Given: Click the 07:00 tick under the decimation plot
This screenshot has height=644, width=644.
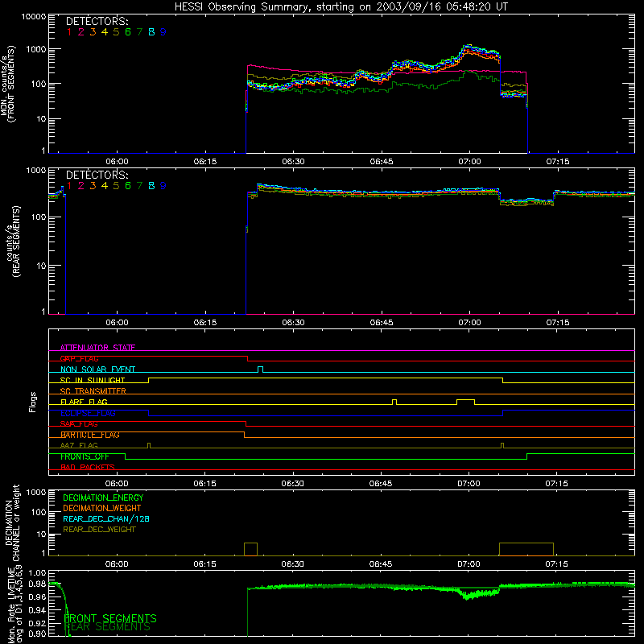Looking at the screenshot, I should (469, 564).
